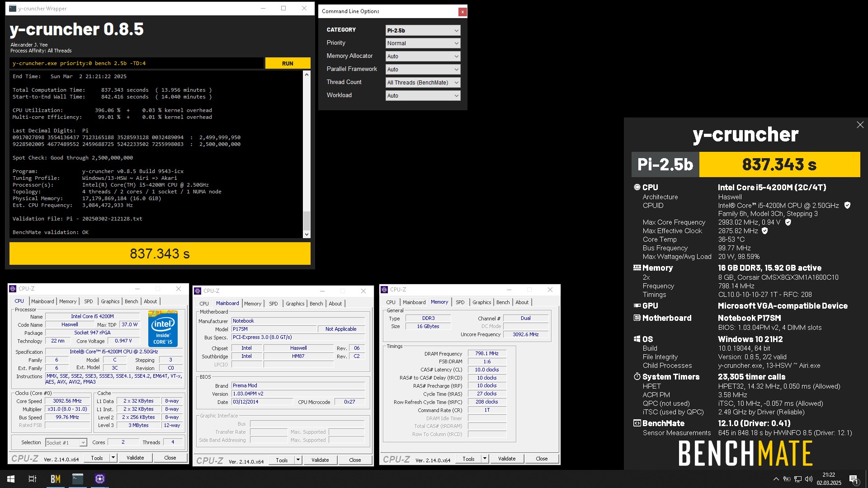This screenshot has height=488, width=868.
Task: Click the OS Windows icon in BenchMate
Action: click(637, 339)
